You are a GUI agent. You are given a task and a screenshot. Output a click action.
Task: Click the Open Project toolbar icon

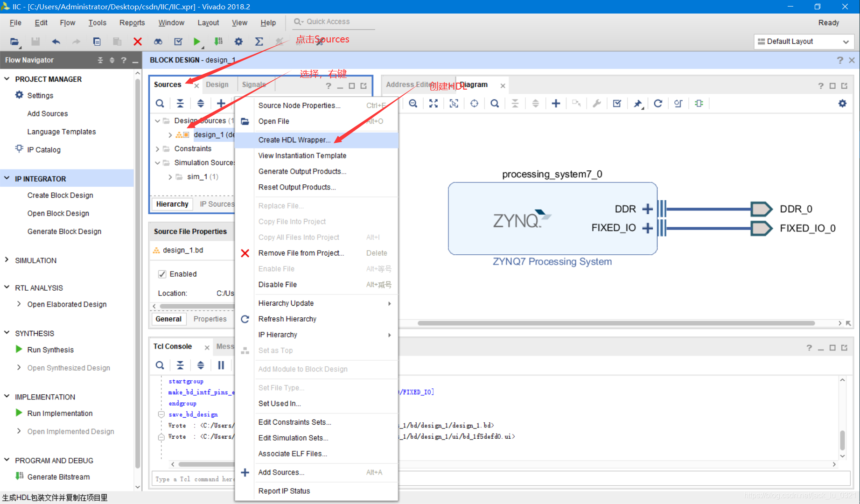(x=14, y=42)
